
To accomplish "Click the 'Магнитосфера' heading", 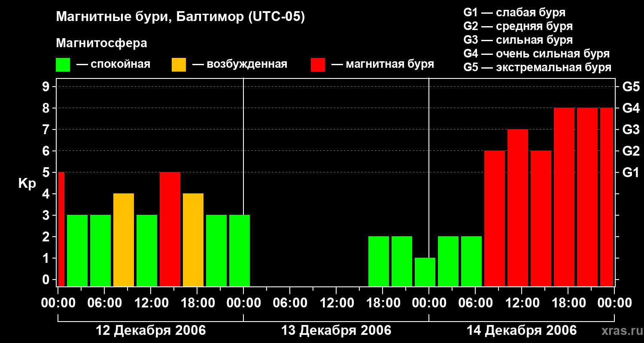I will (101, 43).
